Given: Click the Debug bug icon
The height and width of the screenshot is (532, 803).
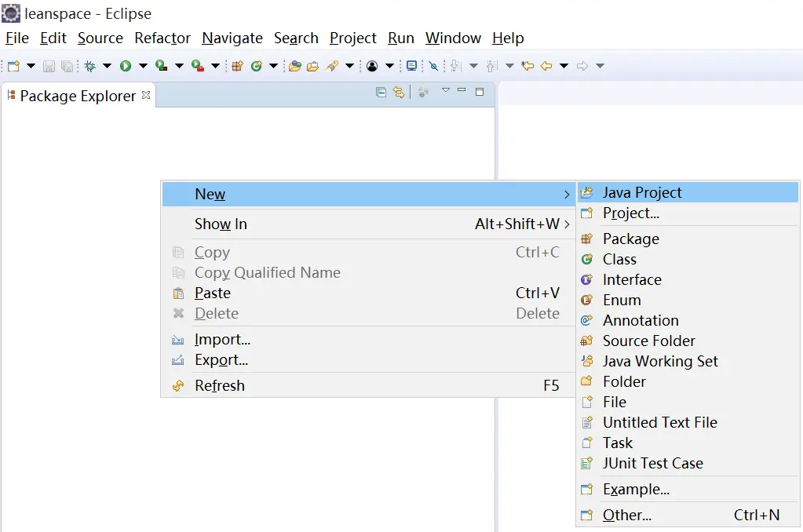Looking at the screenshot, I should tap(90, 66).
